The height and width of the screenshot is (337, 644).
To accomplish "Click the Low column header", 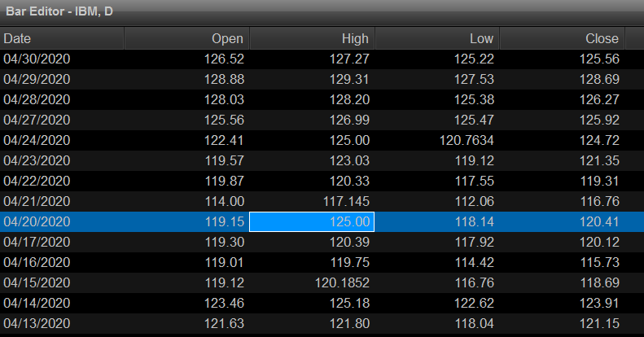I will [437, 38].
